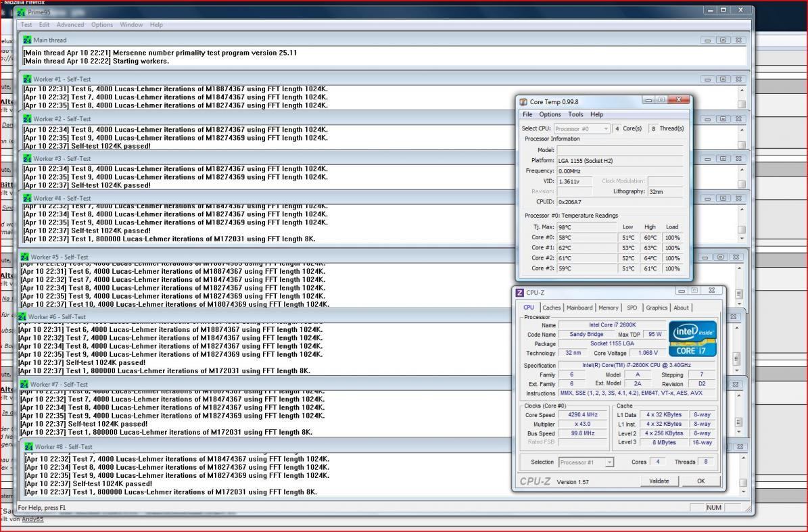Open the File menu in Core Temp
This screenshot has width=808, height=532.
[527, 114]
